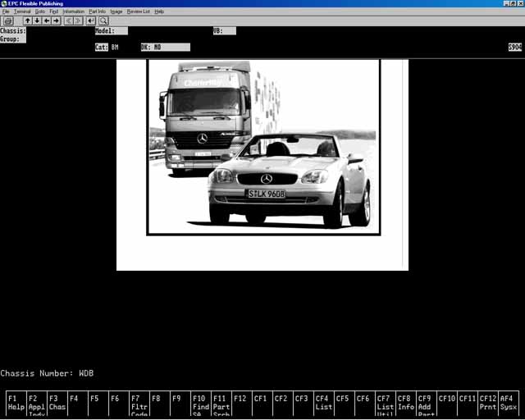Click the F5 function key cell
The image size is (525, 420).
click(x=98, y=404)
